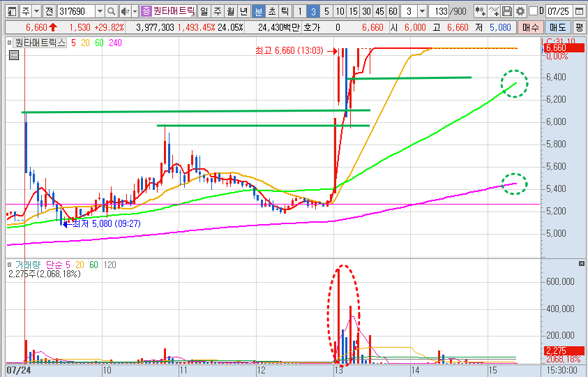The height and width of the screenshot is (377, 588).
Task: Click the 호가 label in quote bar
Action: coord(312,27)
